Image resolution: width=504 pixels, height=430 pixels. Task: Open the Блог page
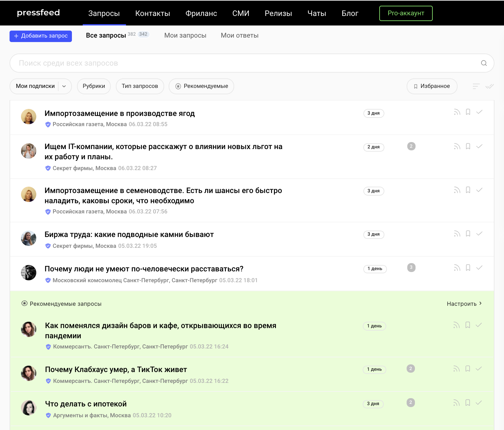click(x=350, y=13)
